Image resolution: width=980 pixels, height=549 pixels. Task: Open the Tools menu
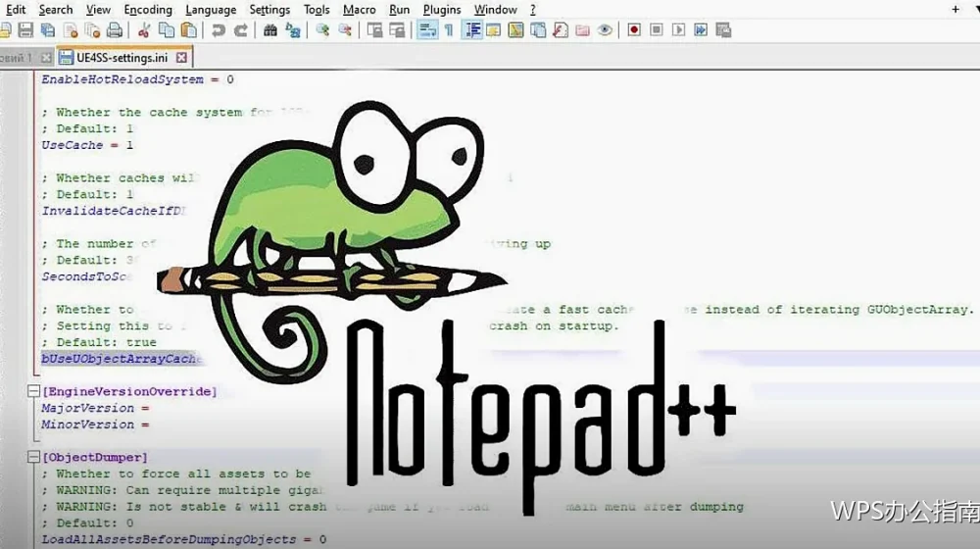(x=317, y=10)
